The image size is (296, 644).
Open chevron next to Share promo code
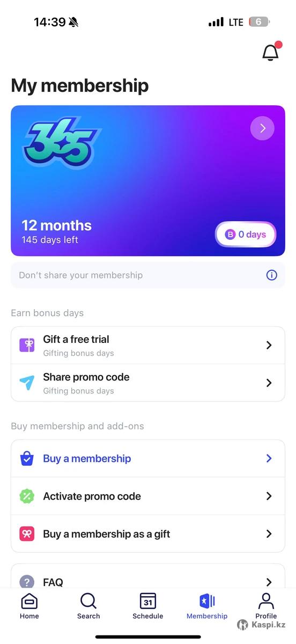click(269, 383)
